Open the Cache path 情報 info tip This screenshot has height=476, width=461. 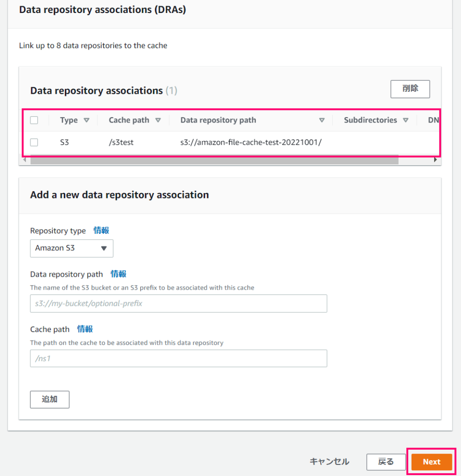(x=85, y=329)
